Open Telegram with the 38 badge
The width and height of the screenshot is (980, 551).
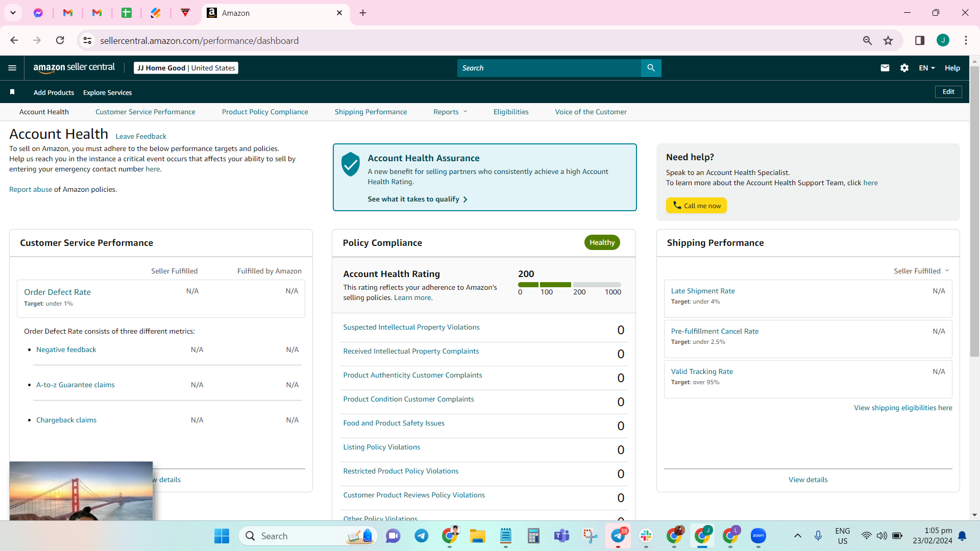(619, 536)
